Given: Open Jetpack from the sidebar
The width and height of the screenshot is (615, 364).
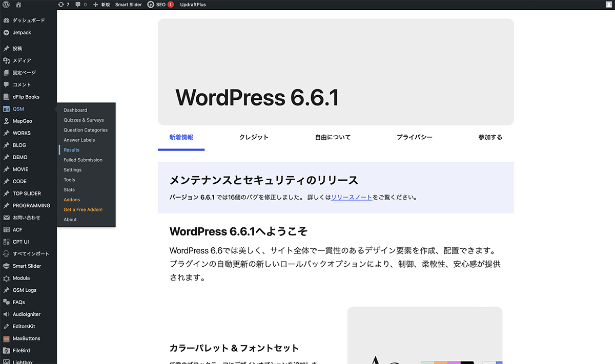Looking at the screenshot, I should click(x=22, y=33).
